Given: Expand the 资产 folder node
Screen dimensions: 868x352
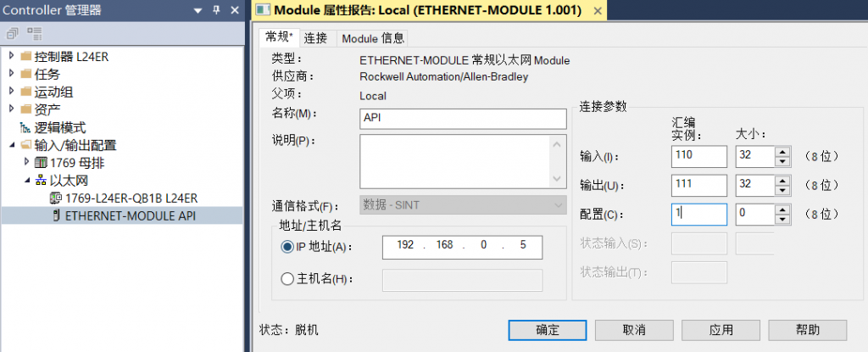Looking at the screenshot, I should point(12,109).
